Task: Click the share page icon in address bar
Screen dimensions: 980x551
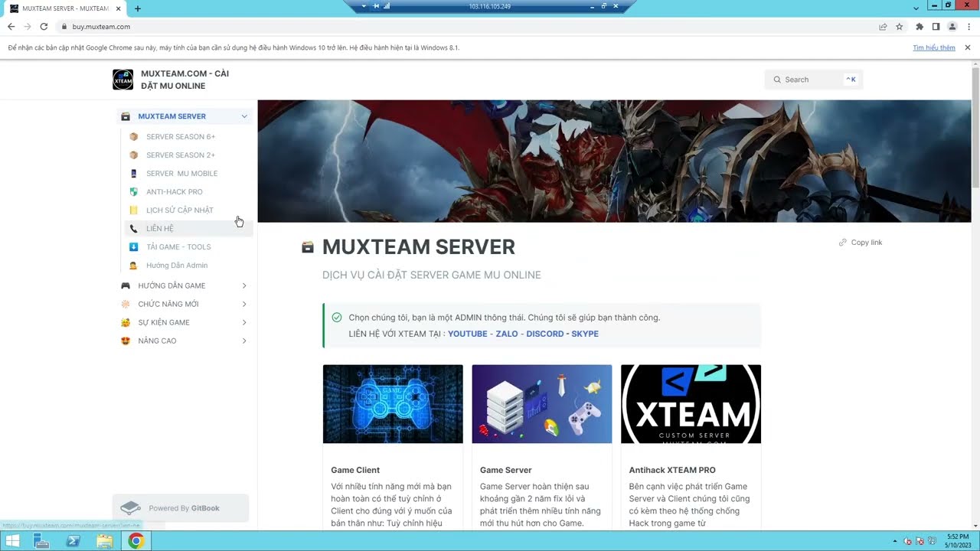Action: click(883, 27)
